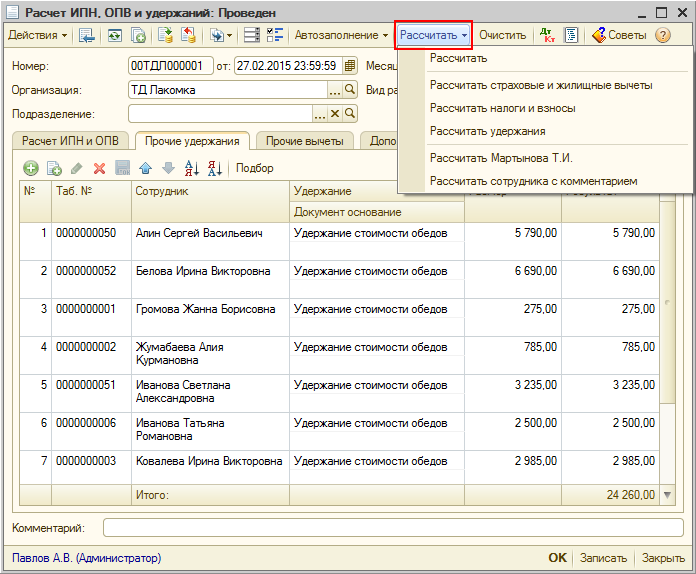Collapse the Рассчитать dropdown button

coord(433,35)
